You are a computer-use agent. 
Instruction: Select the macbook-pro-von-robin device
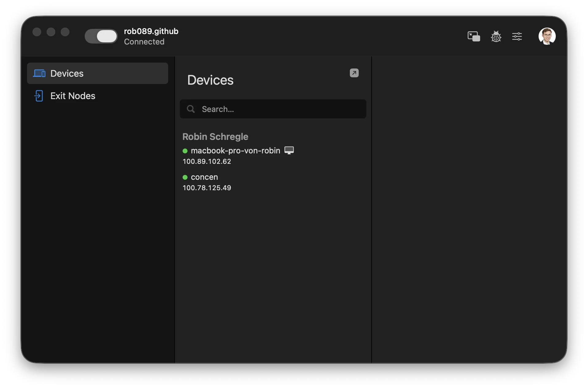click(x=235, y=151)
